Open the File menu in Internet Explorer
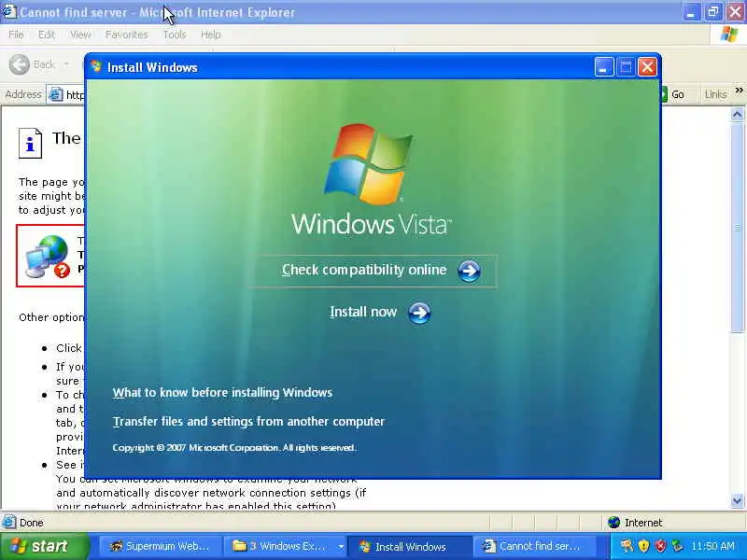Screen dimensions: 747x560 pyautogui.click(x=16, y=35)
